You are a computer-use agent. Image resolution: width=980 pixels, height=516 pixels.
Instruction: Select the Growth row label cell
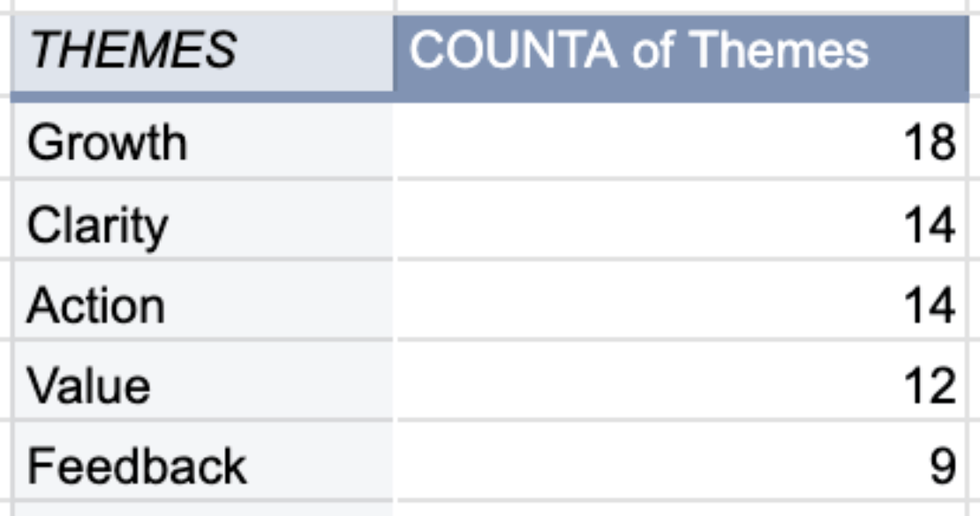(202, 141)
